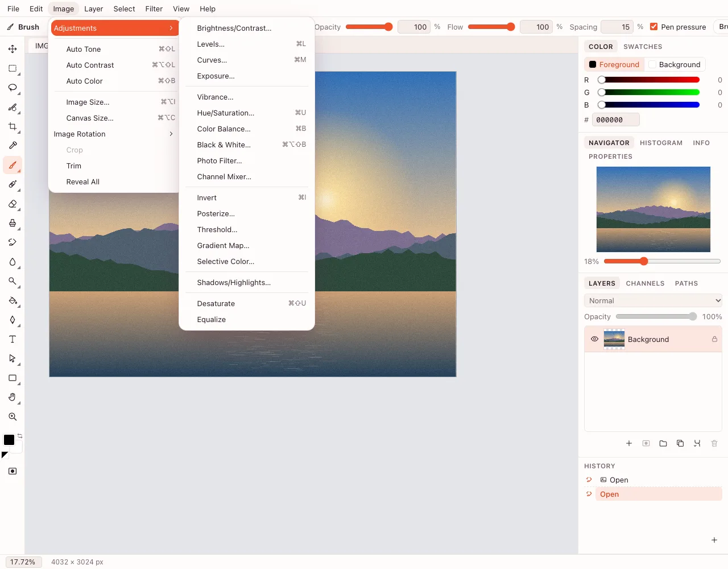Select the Type tool
This screenshot has width=728, height=569.
[13, 339]
